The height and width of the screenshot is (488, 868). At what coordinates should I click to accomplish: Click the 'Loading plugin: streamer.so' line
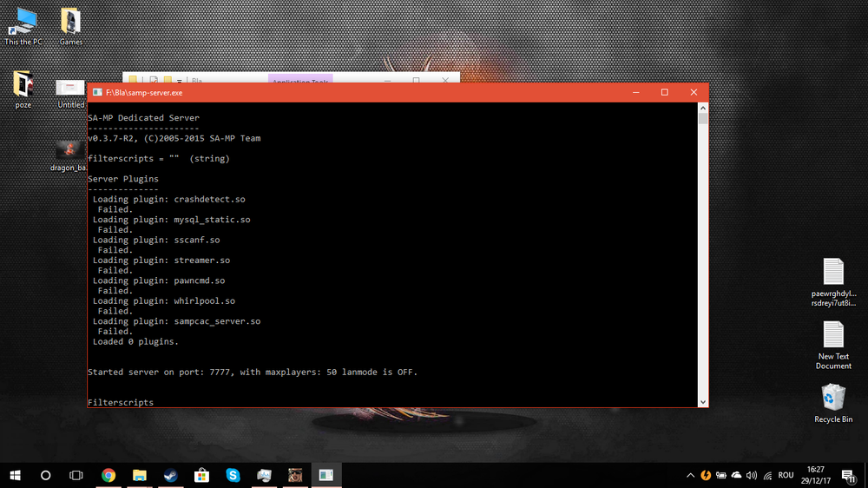161,260
